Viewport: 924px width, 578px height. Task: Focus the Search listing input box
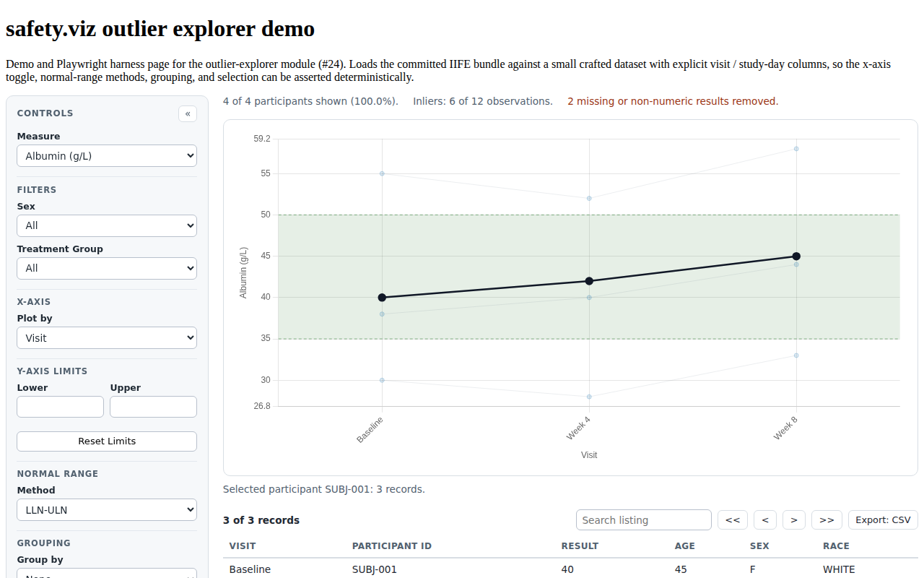[x=644, y=519]
